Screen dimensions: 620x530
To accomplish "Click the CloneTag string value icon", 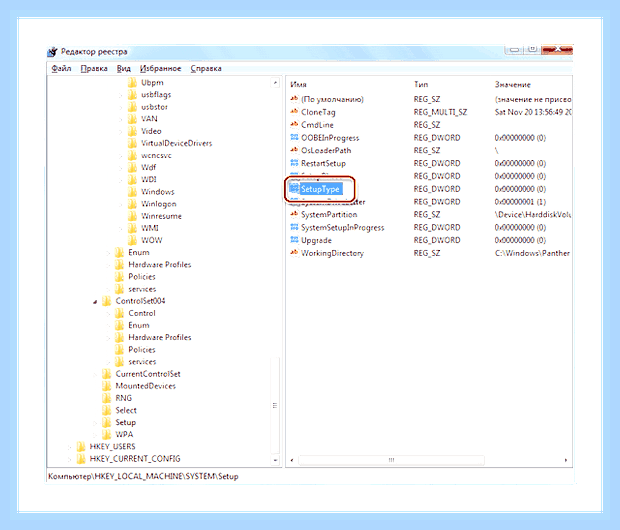I will 294,112.
